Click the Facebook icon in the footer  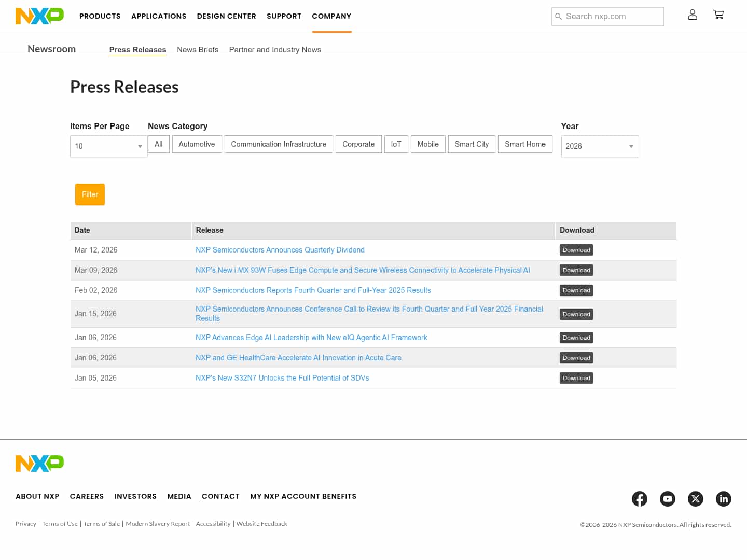(x=640, y=498)
